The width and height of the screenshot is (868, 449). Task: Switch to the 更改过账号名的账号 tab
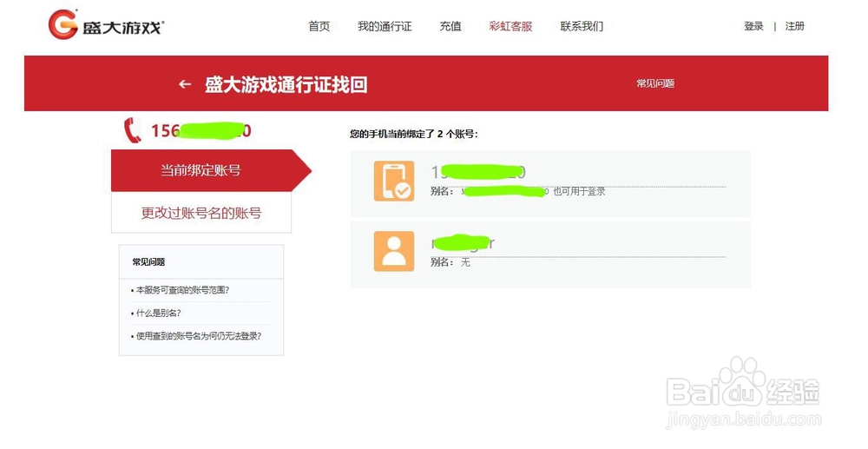click(201, 213)
